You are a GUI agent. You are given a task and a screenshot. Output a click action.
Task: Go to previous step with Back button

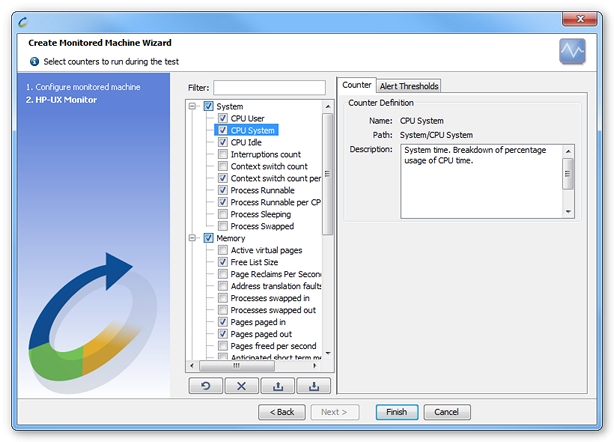(282, 412)
